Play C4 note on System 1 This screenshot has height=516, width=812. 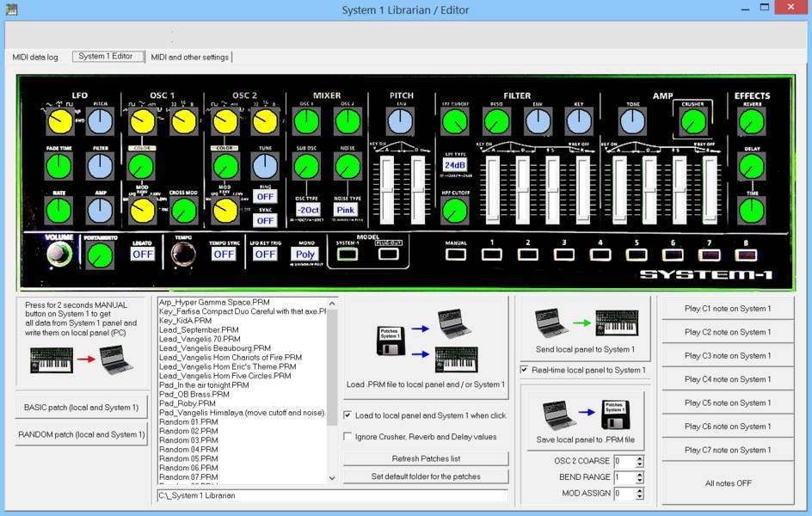(x=729, y=378)
